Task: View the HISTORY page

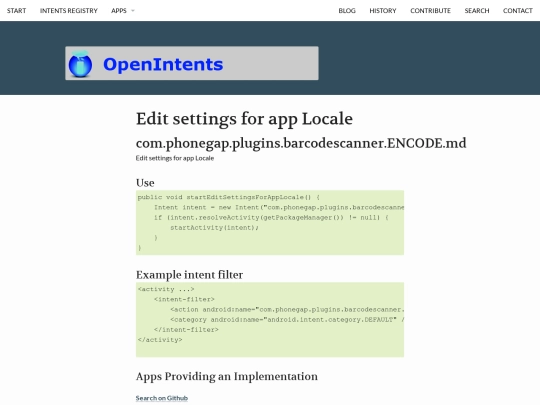Action: coord(383,11)
